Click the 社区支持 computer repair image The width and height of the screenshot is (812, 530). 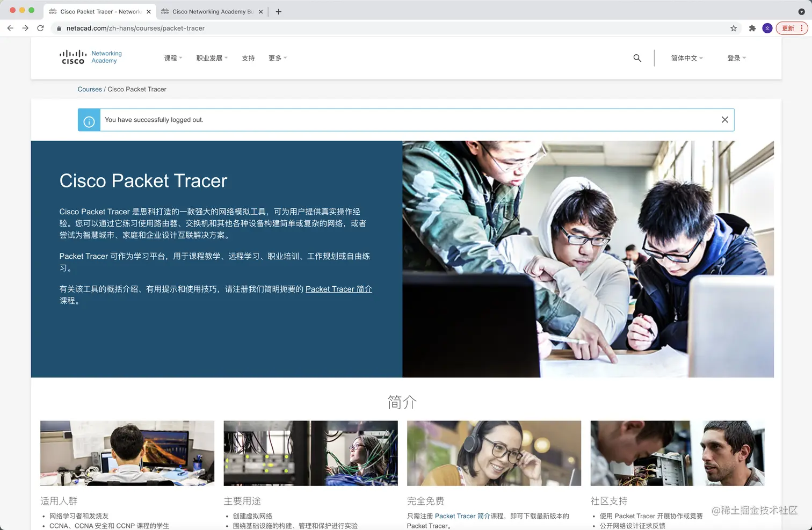[x=677, y=453]
